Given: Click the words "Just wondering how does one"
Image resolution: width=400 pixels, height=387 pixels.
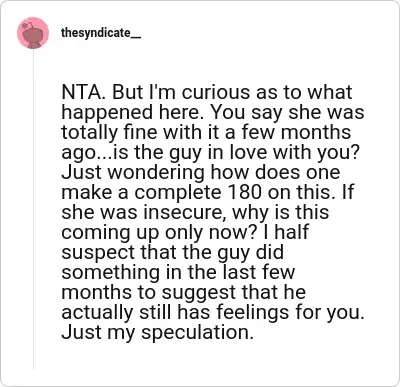Looking at the screenshot, I should (x=201, y=172).
